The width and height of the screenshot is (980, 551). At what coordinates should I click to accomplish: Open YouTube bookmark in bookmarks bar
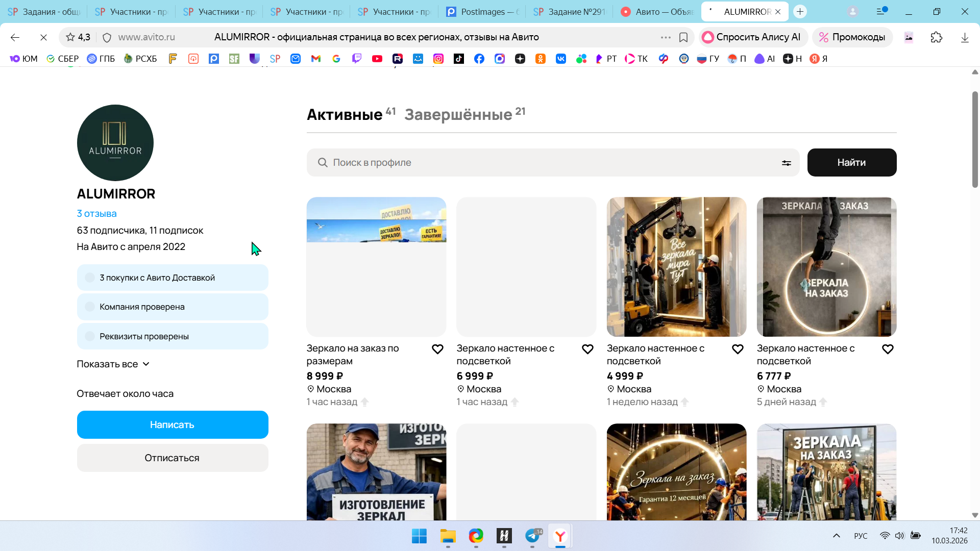click(377, 59)
